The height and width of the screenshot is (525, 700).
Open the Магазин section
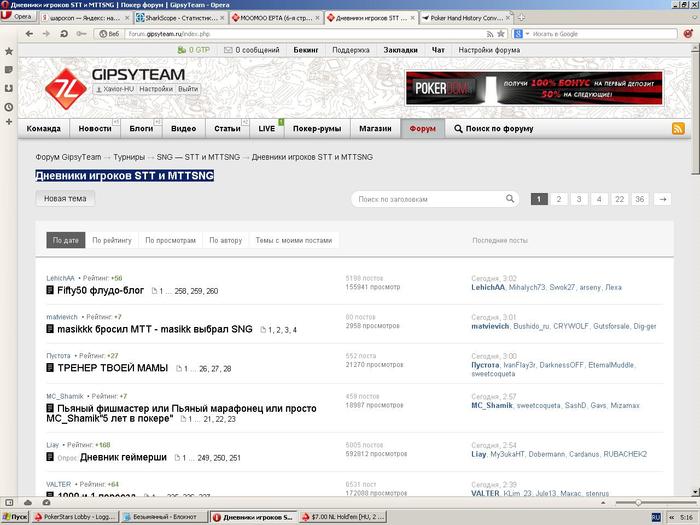(375, 129)
